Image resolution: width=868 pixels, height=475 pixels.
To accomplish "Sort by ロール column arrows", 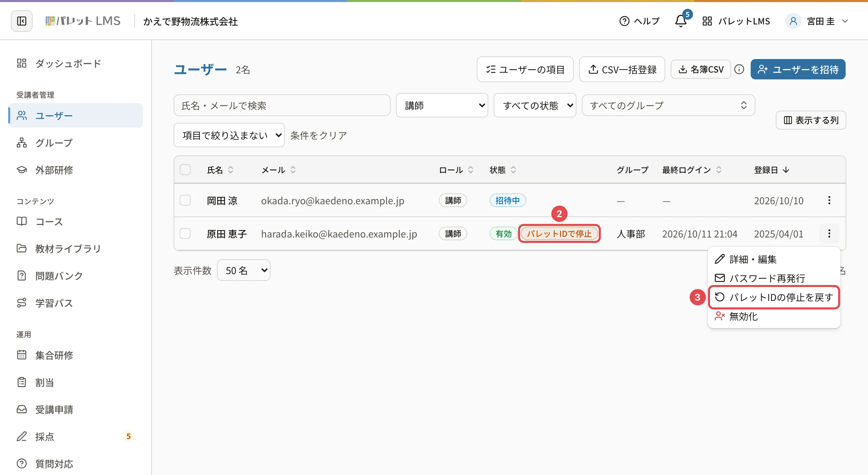I will (x=471, y=170).
